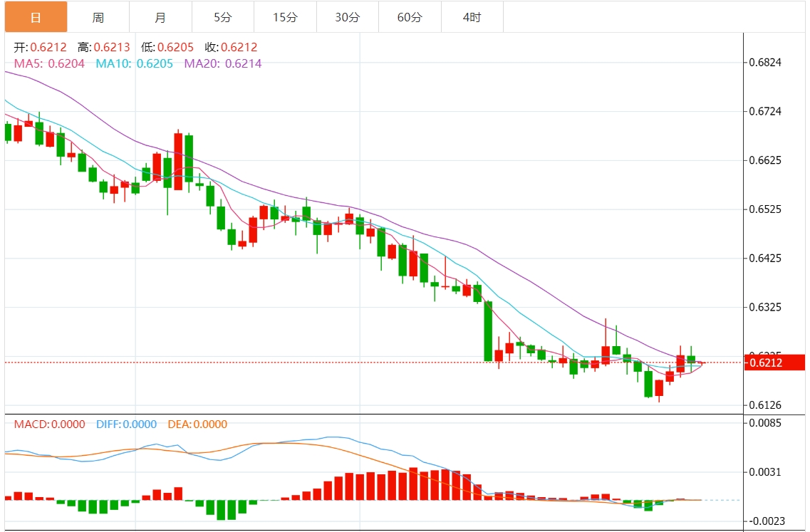The height and width of the screenshot is (532, 810).
Task: Switch to the 周 (weekly) tab
Action: [x=98, y=17]
